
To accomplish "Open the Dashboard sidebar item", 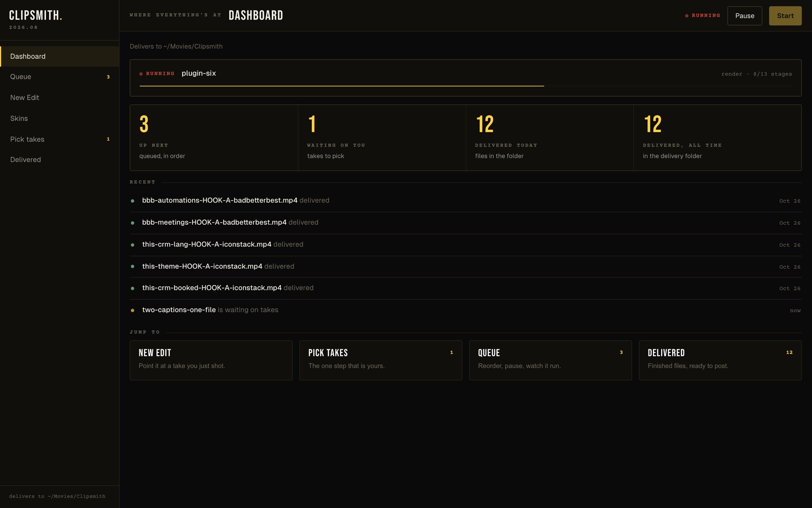I will [x=60, y=56].
